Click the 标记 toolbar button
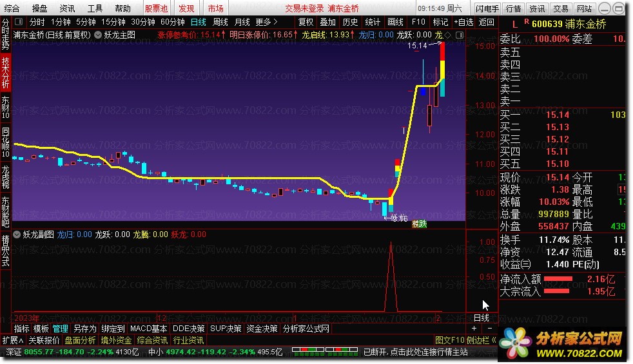The width and height of the screenshot is (633, 364). click(x=440, y=22)
